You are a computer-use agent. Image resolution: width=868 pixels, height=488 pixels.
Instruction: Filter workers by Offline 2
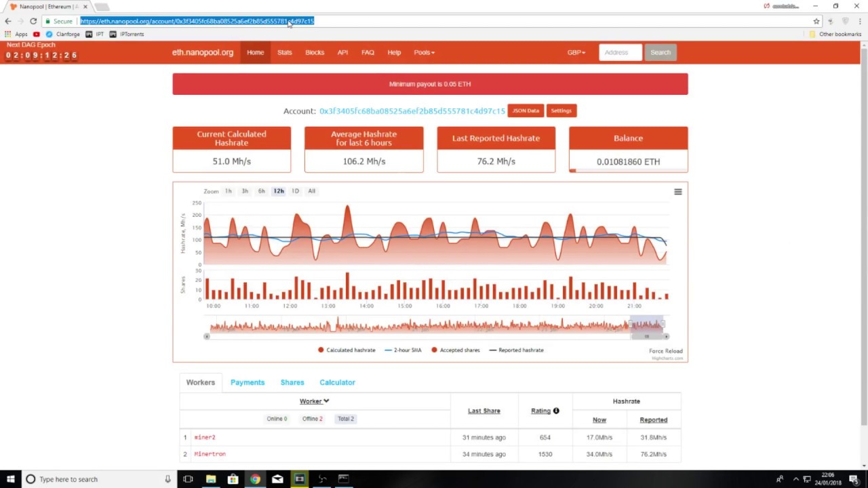(312, 419)
